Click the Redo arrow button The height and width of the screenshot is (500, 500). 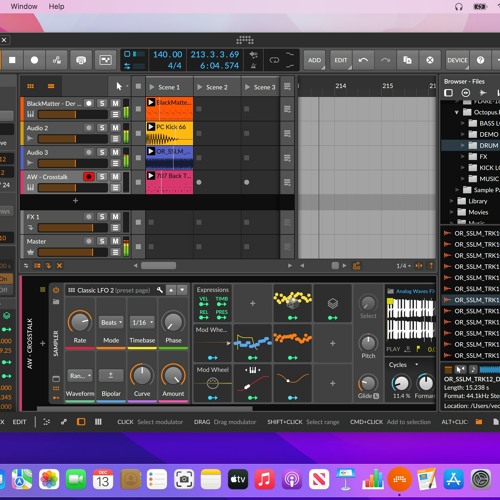385,60
